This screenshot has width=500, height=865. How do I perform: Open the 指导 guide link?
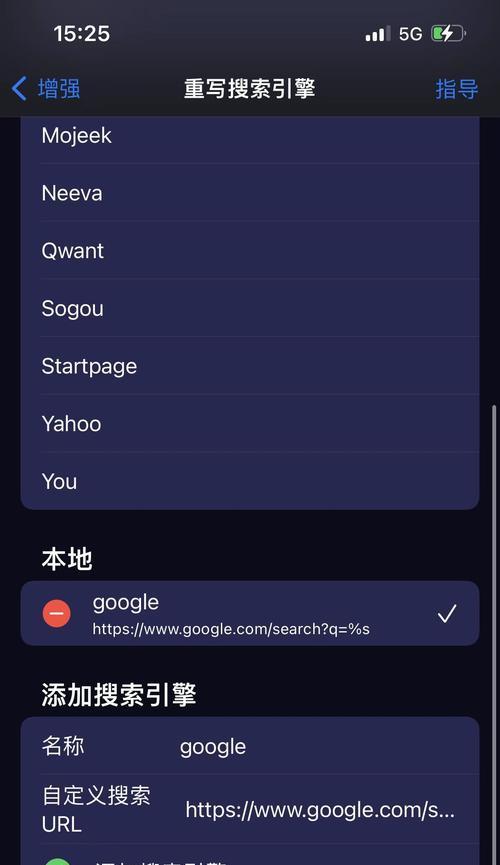(x=456, y=89)
